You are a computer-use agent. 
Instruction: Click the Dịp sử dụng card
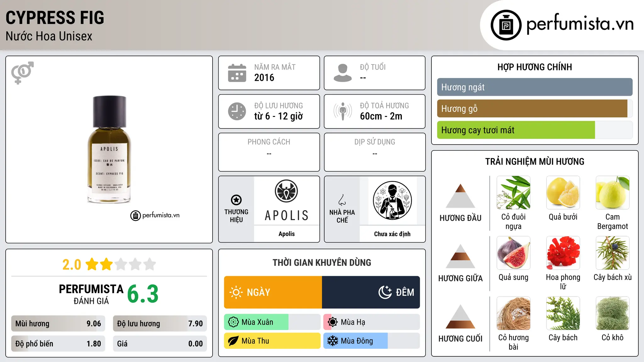pos(375,152)
